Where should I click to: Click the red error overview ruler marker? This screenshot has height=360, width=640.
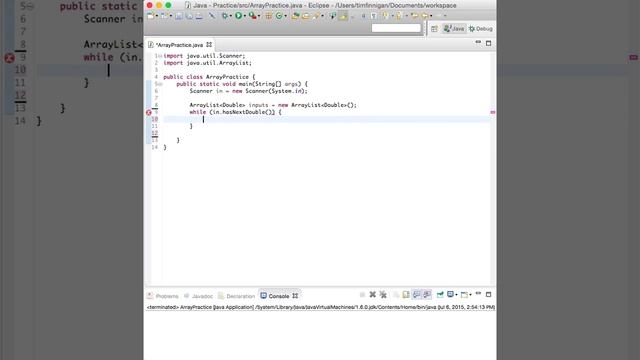click(493, 112)
